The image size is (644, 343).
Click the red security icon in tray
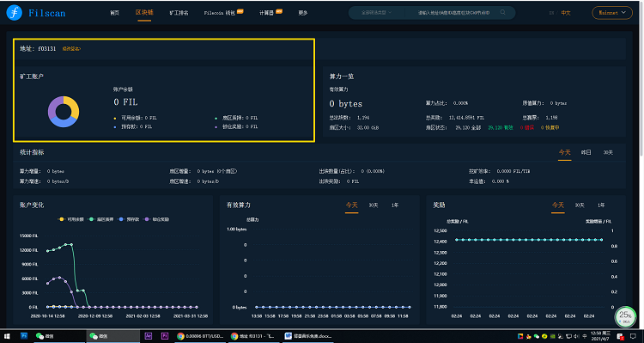621,336
